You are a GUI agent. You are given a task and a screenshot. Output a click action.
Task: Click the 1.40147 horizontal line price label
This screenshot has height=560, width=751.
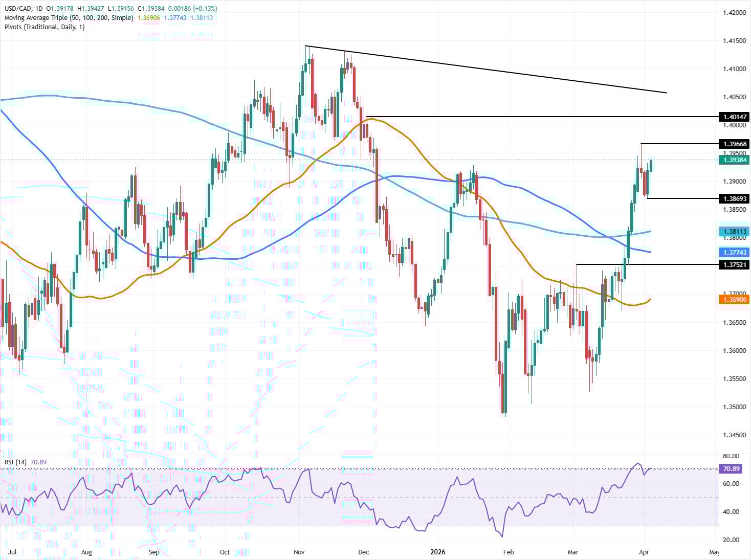point(734,117)
